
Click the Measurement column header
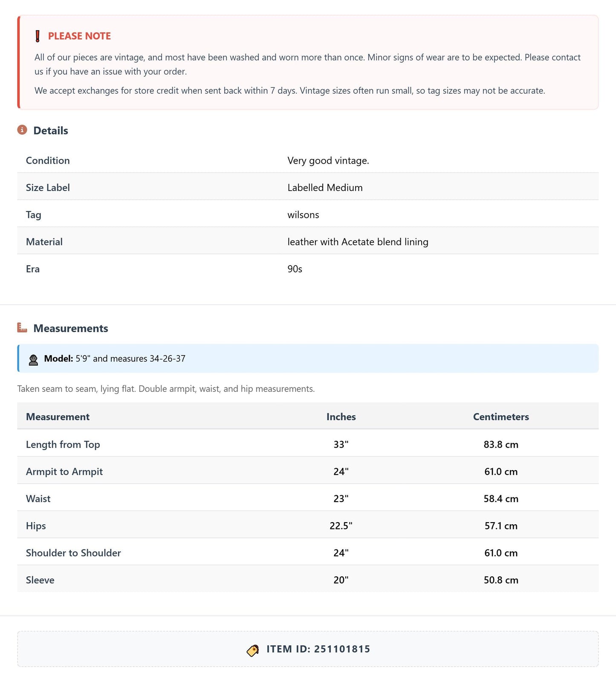click(x=58, y=416)
